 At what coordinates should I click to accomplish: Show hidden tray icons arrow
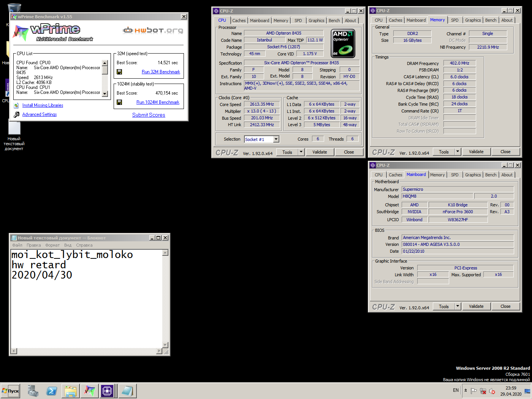tap(465, 391)
